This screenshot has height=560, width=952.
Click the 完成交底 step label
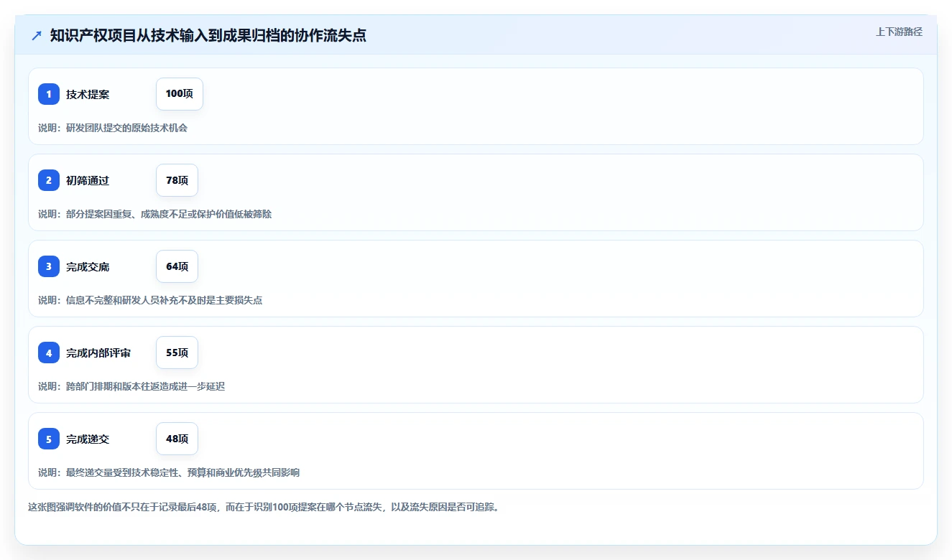(88, 266)
